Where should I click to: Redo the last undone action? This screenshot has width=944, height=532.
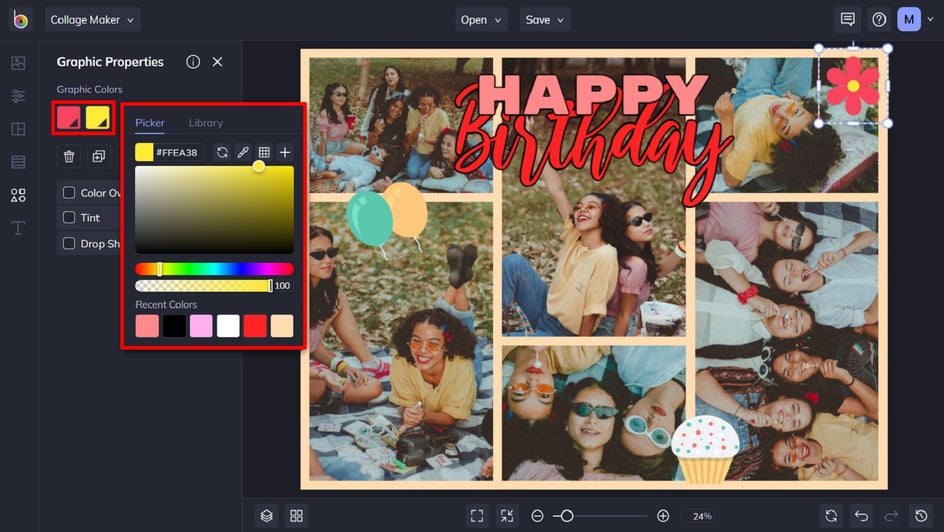(891, 516)
